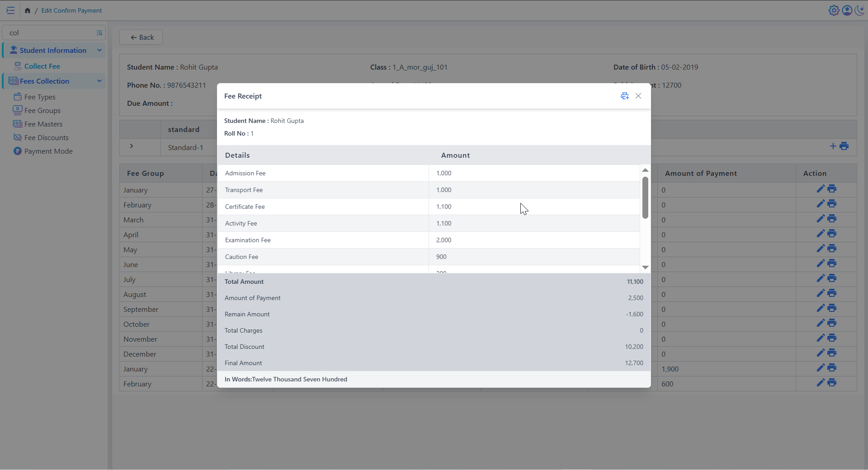The image size is (868, 470).
Task: Collapse the Student Information section
Action: pyautogui.click(x=99, y=50)
